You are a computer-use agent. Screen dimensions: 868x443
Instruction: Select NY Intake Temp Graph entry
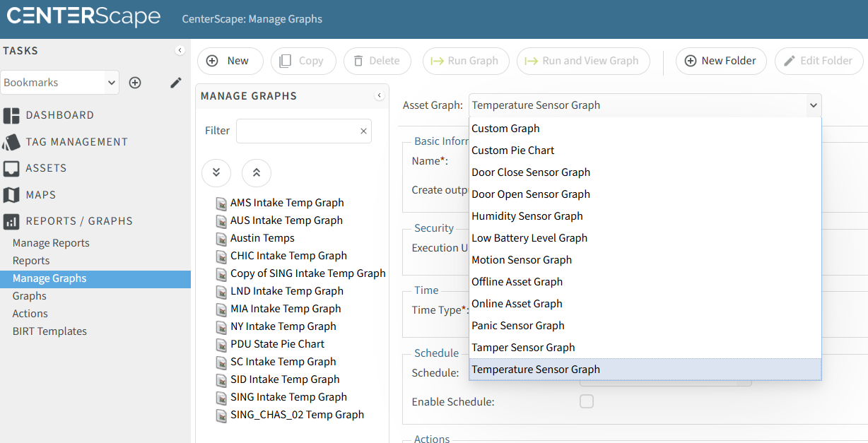point(283,326)
